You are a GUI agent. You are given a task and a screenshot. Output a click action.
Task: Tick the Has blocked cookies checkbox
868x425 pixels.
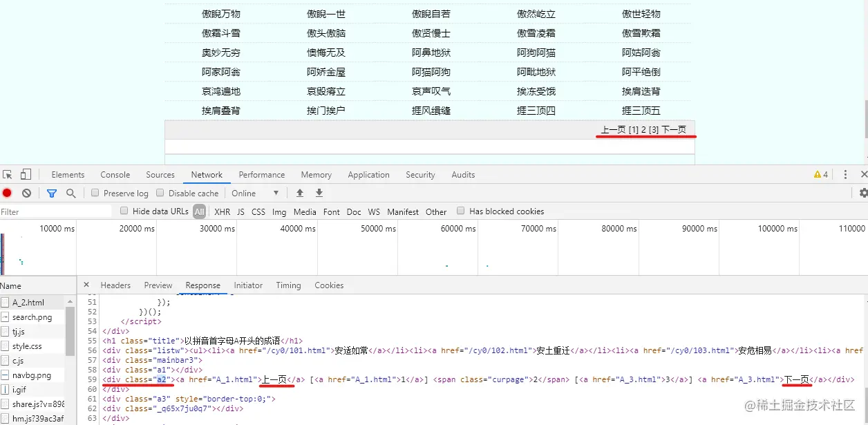(x=461, y=211)
